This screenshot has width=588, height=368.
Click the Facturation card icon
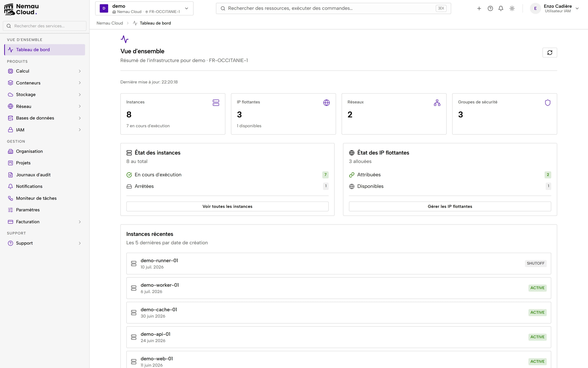point(10,222)
